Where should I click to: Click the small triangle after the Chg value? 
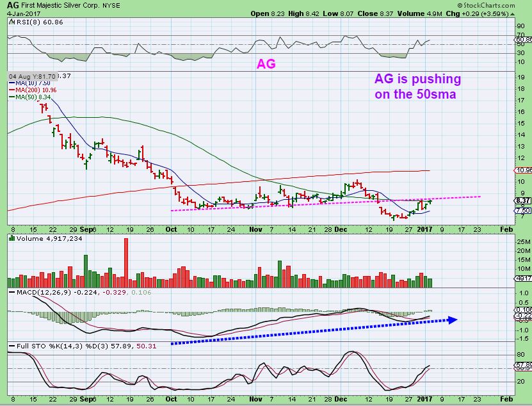point(513,14)
